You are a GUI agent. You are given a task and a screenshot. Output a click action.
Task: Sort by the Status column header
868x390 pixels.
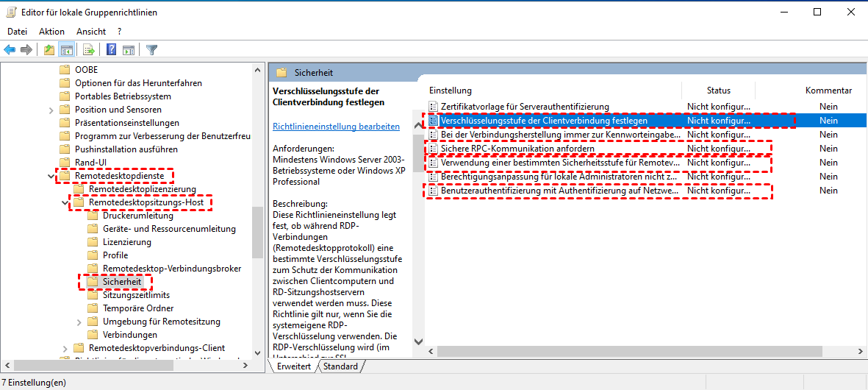pos(719,91)
